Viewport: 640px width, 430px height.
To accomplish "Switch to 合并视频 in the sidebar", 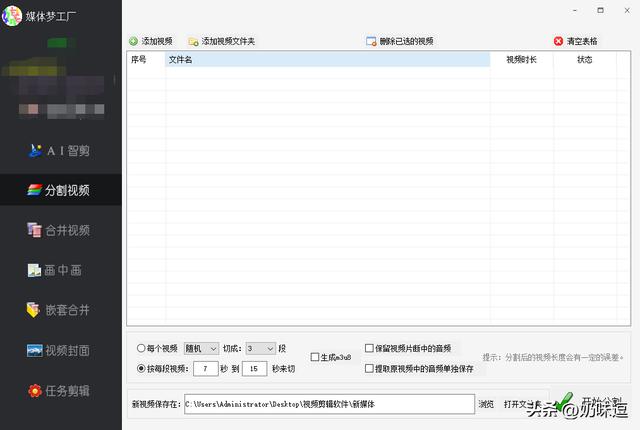I will [x=60, y=230].
